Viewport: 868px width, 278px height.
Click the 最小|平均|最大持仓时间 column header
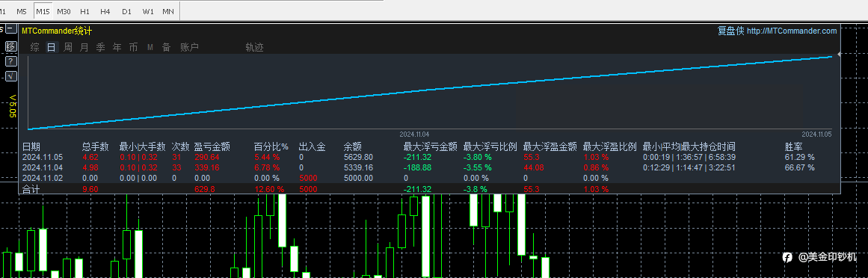tap(689, 146)
